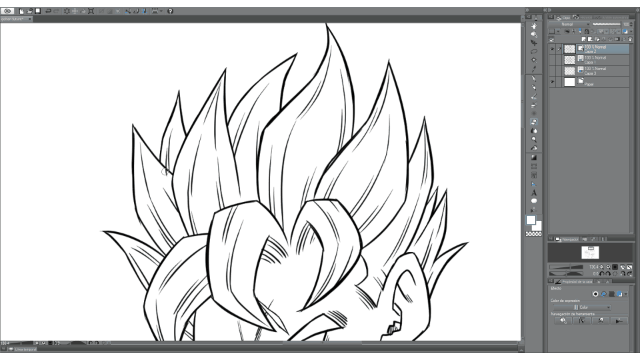Toggle visibility eye of Capa 2 layer
The height and width of the screenshot is (360, 640).
click(552, 49)
